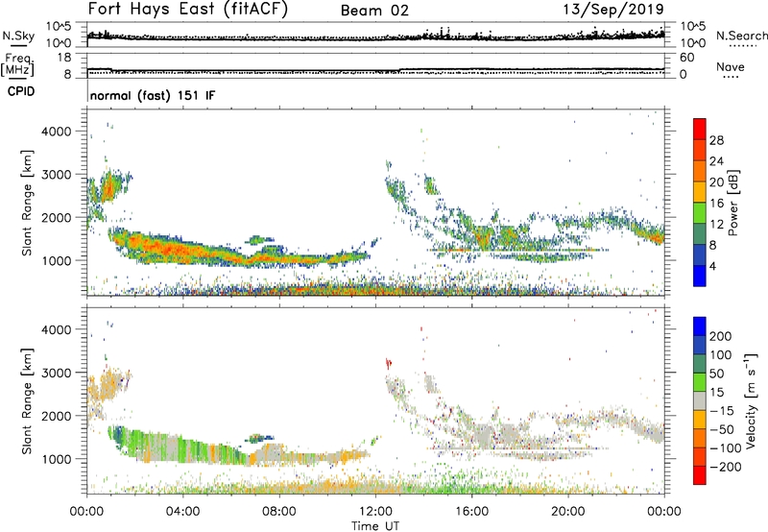This screenshot has height=532, width=768.
Task: Click the 'N.Search' legend label
Action: (742, 36)
